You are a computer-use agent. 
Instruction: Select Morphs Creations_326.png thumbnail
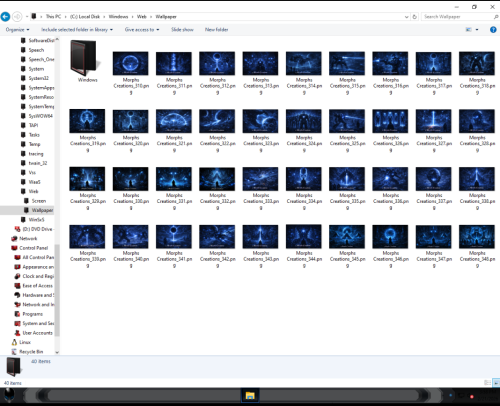(x=390, y=121)
